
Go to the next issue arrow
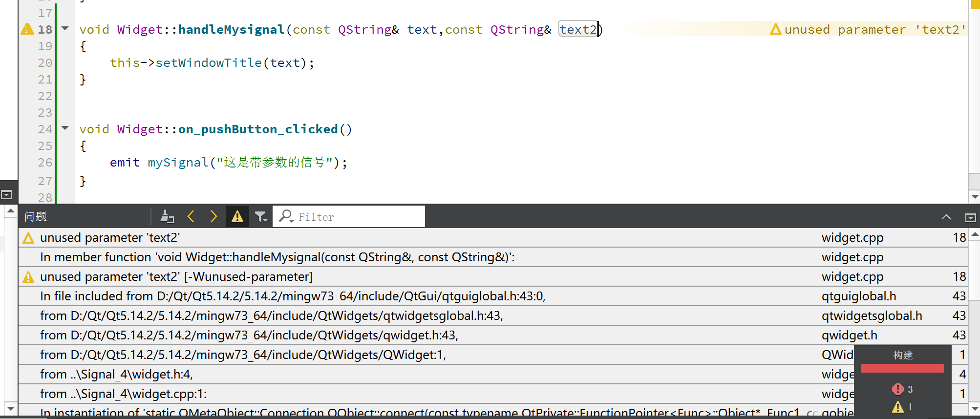point(213,216)
